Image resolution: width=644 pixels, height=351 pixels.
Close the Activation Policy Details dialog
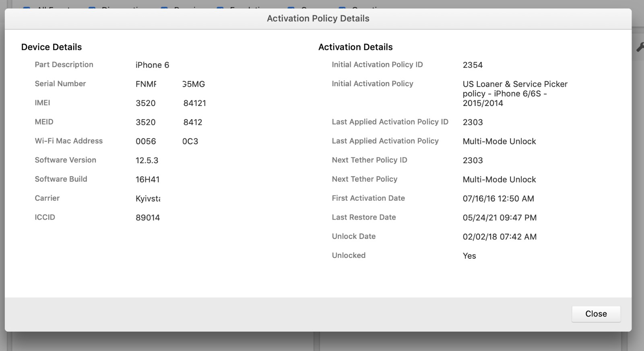(x=596, y=314)
